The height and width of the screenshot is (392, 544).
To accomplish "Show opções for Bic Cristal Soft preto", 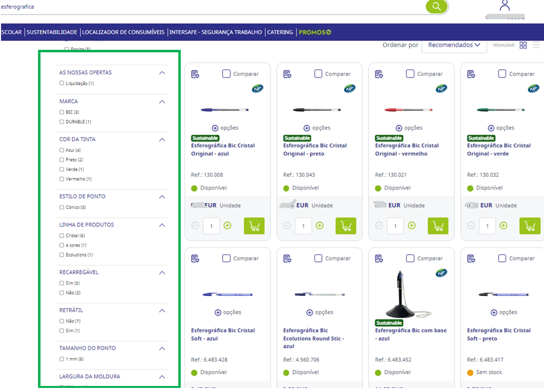I will pos(504,312).
